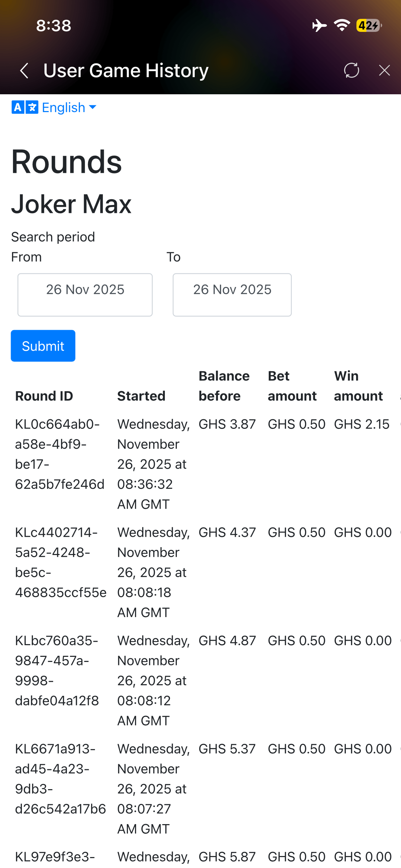Select the Started column header
The image size is (401, 868).
point(141,396)
